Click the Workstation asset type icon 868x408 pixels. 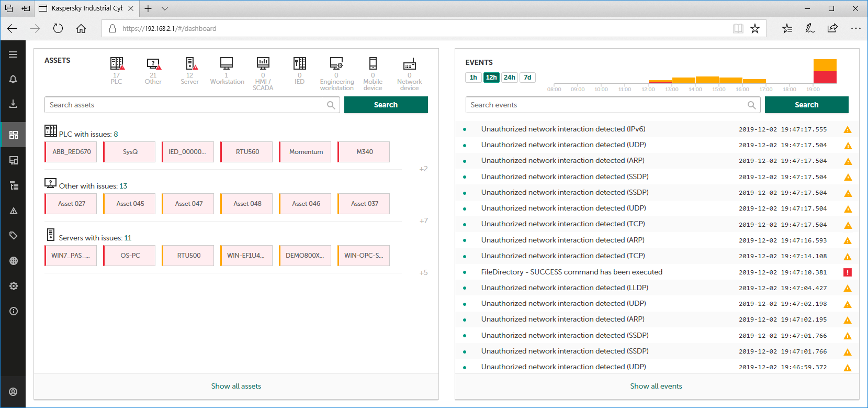point(227,64)
